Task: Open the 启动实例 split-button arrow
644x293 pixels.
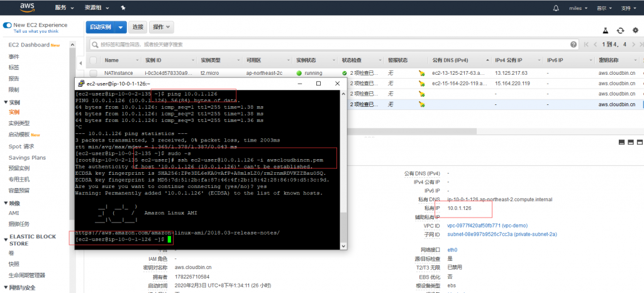Action: 120,27
